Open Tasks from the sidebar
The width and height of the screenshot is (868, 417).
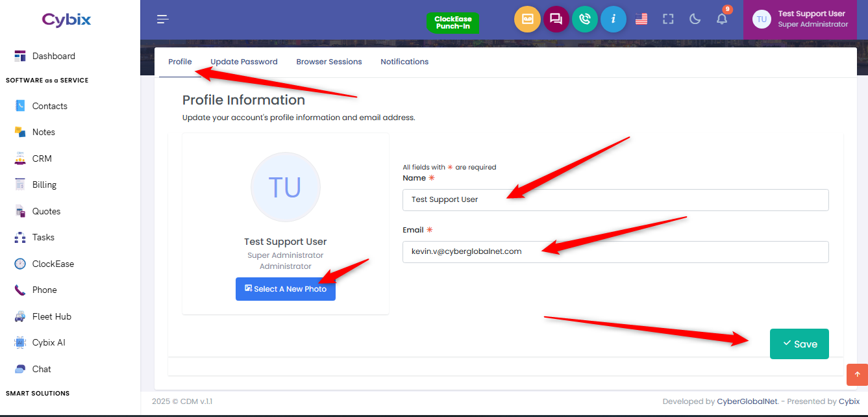pyautogui.click(x=34, y=237)
